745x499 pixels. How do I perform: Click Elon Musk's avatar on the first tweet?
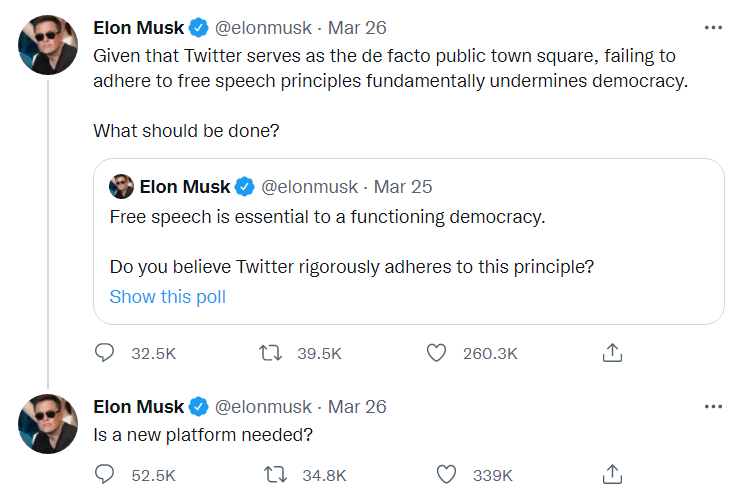point(48,44)
